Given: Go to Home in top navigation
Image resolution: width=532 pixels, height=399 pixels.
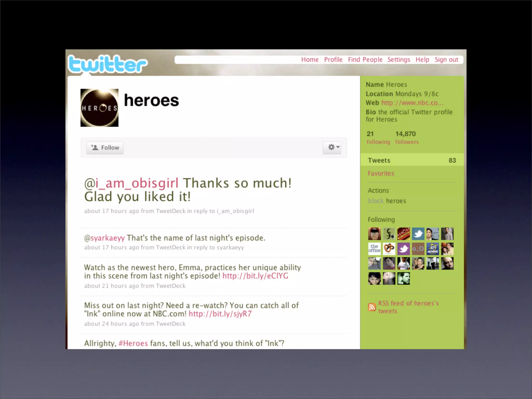Looking at the screenshot, I should [310, 60].
